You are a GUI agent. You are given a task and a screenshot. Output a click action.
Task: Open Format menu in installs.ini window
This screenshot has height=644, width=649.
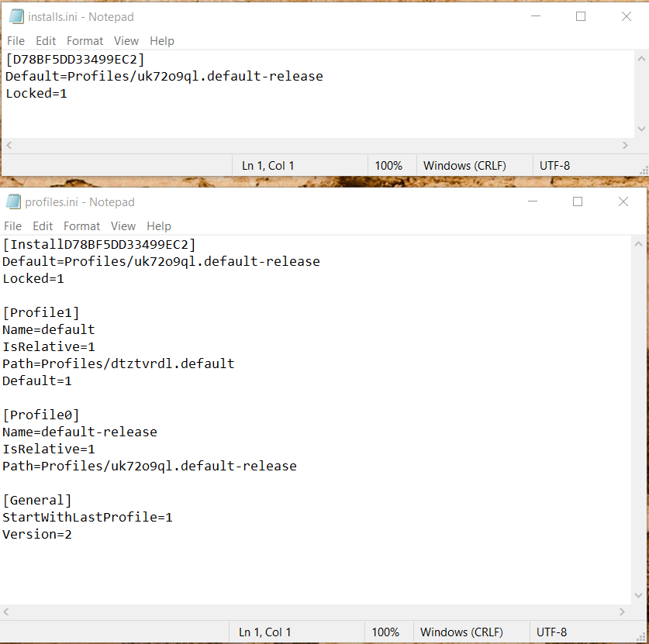coord(85,41)
